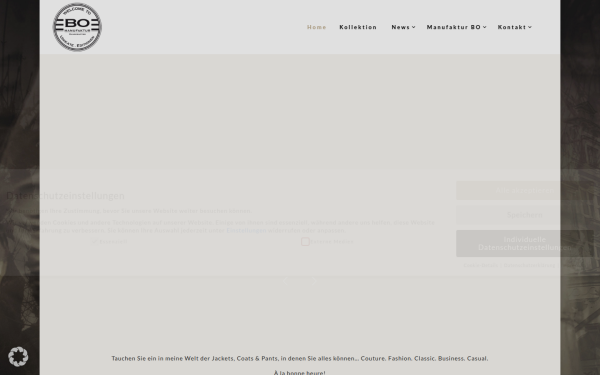The image size is (600, 375).
Task: Click the BO Manufaktur round logo
Action: 77,27
